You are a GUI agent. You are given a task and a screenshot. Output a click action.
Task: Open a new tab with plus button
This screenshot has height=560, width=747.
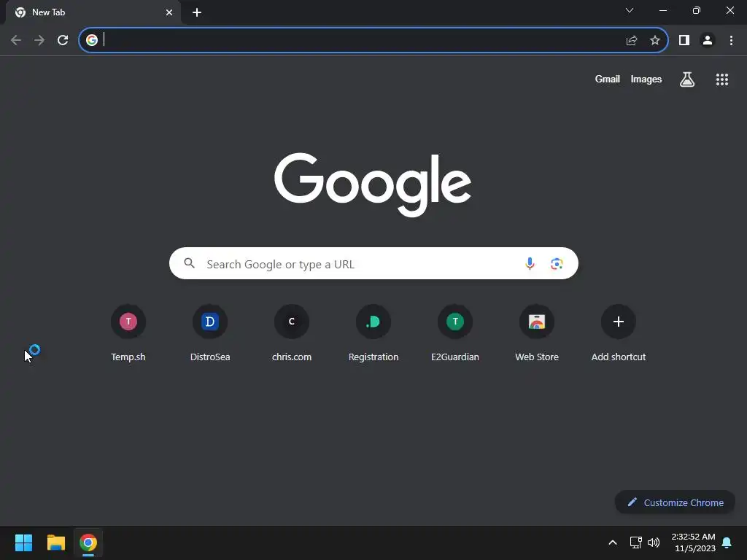click(197, 12)
